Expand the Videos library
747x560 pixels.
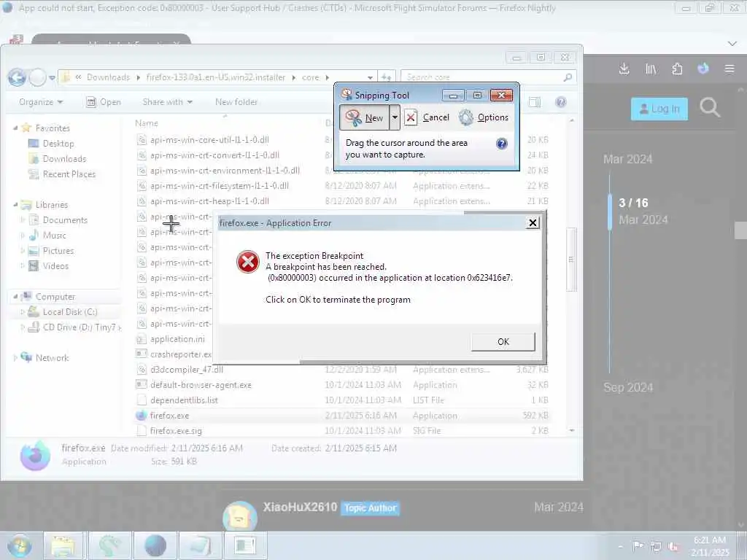coord(23,265)
